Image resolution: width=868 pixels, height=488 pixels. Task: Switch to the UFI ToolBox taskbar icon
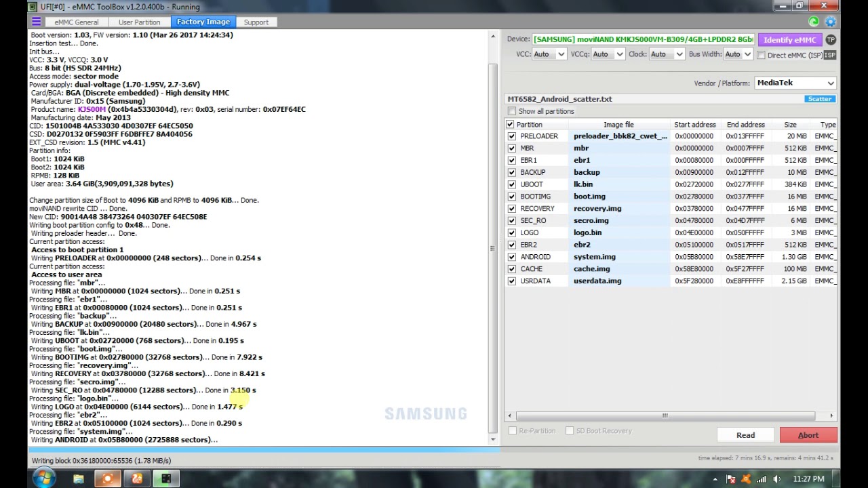click(166, 479)
